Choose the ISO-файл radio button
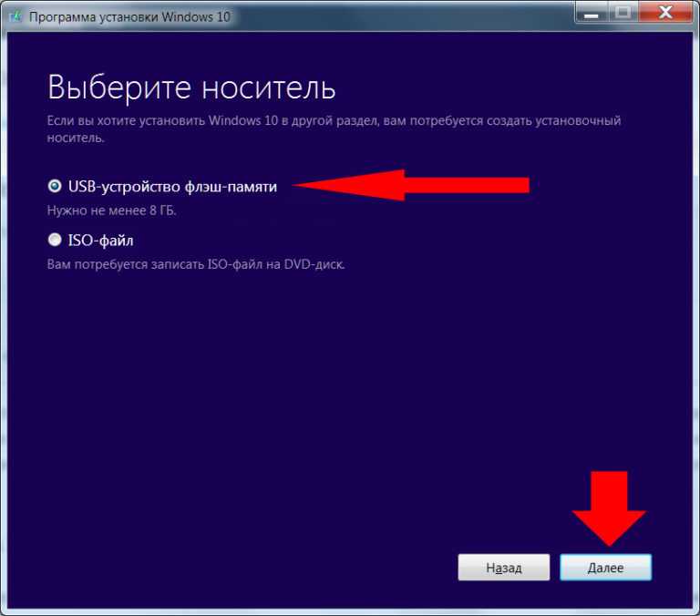700x616 pixels. pyautogui.click(x=55, y=240)
